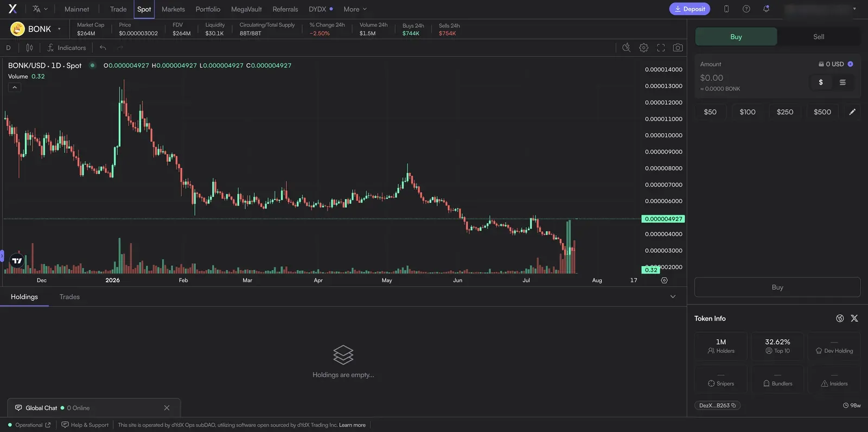Viewport: 868px width, 432px height.
Task: Switch amount input to token mode
Action: click(x=843, y=82)
